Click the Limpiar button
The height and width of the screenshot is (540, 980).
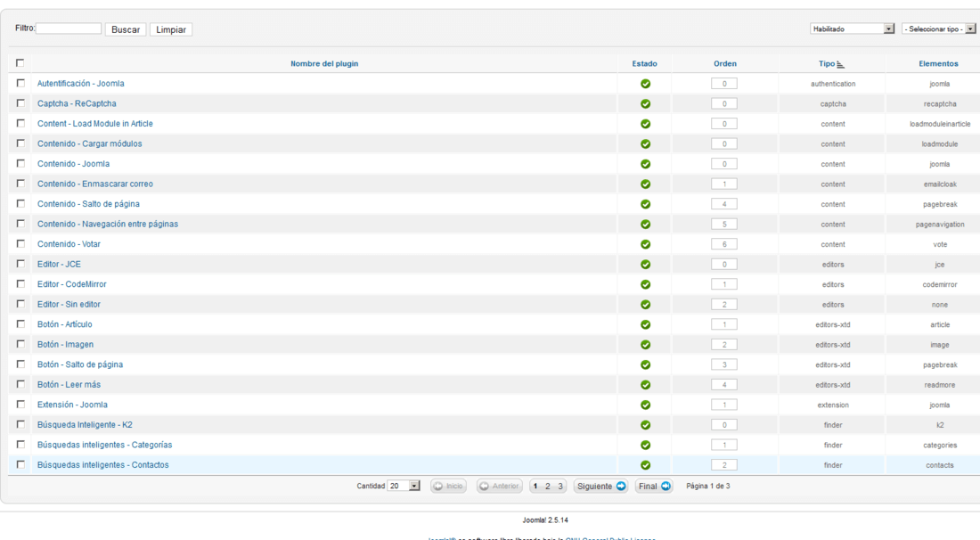click(x=171, y=29)
